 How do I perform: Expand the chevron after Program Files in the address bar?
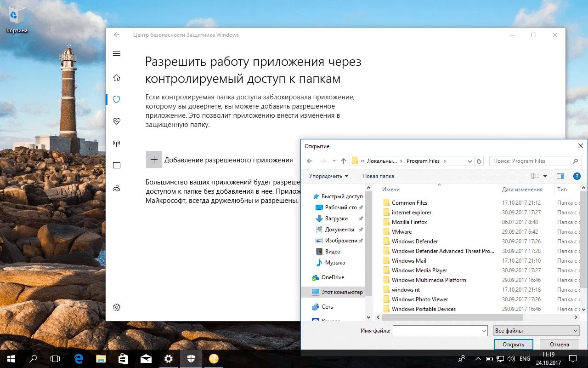445,161
